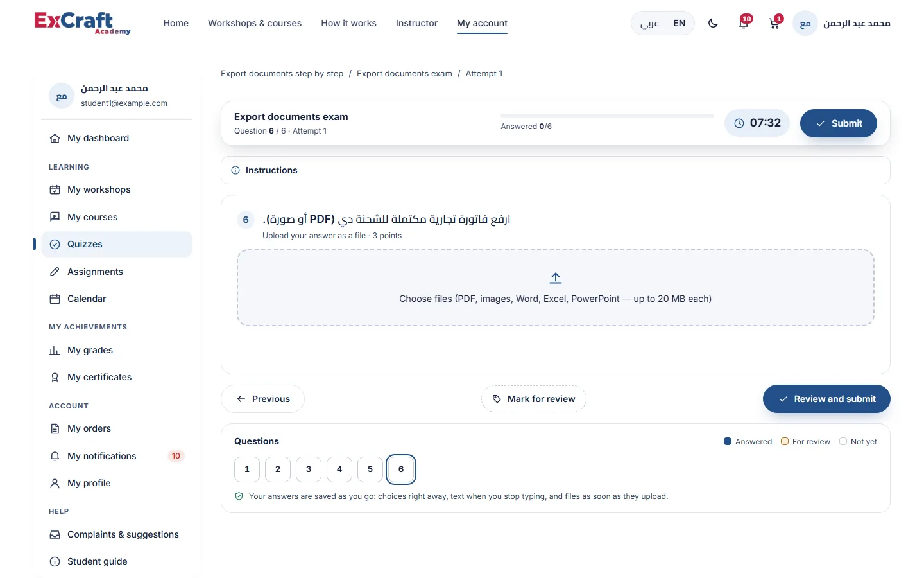This screenshot has height=578, width=924.
Task: Click the calendar icon beside Calendar
Action: click(x=55, y=299)
